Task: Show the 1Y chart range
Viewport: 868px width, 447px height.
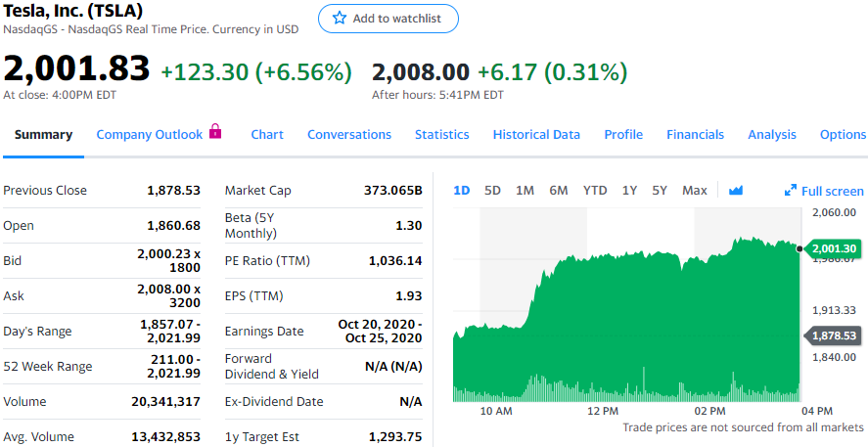Action: click(x=629, y=191)
